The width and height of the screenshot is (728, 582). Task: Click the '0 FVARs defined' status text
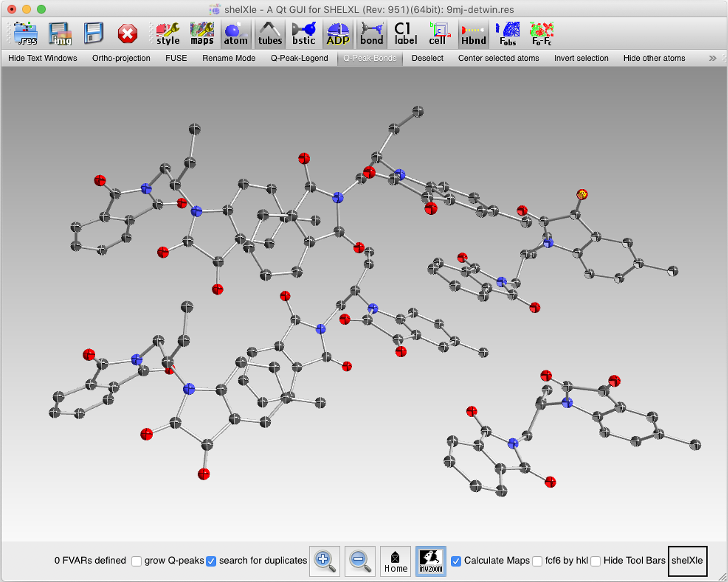90,561
